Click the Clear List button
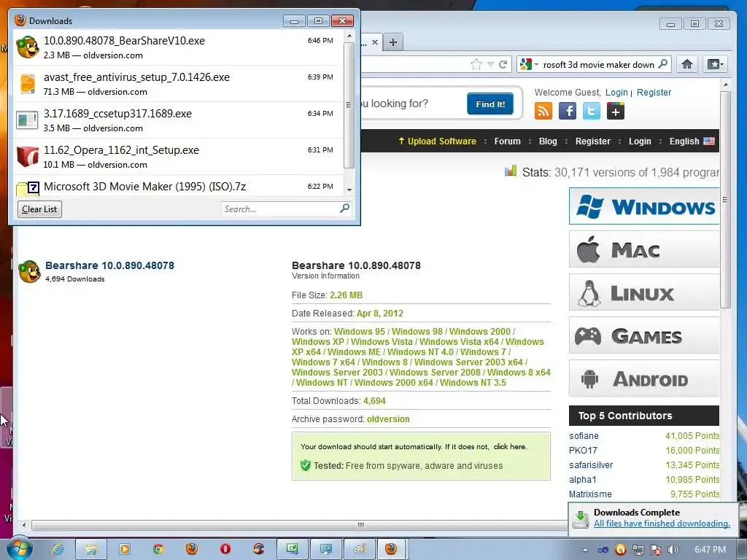The width and height of the screenshot is (747, 560). pos(39,209)
